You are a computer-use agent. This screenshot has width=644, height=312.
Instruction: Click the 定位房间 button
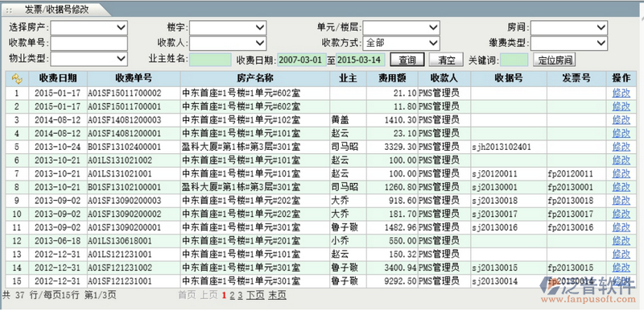[x=555, y=60]
